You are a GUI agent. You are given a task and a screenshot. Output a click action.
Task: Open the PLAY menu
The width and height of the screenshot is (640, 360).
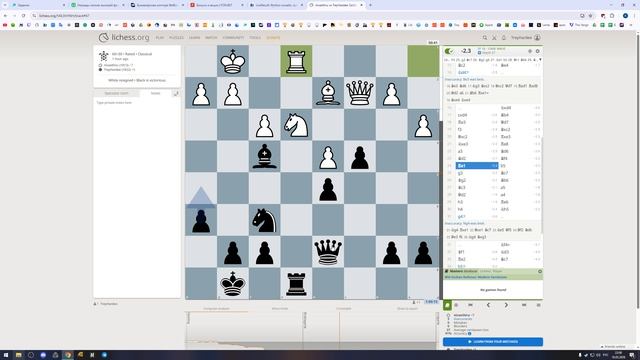point(160,38)
